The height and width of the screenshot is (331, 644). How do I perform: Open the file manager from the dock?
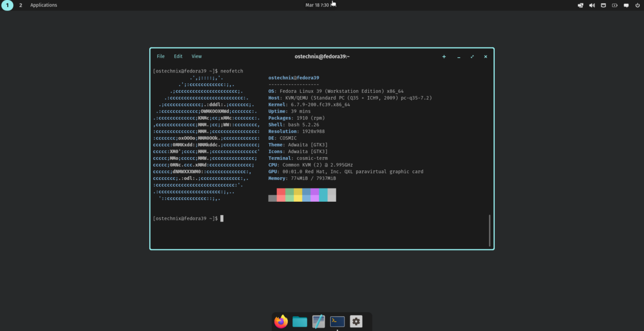(299, 321)
